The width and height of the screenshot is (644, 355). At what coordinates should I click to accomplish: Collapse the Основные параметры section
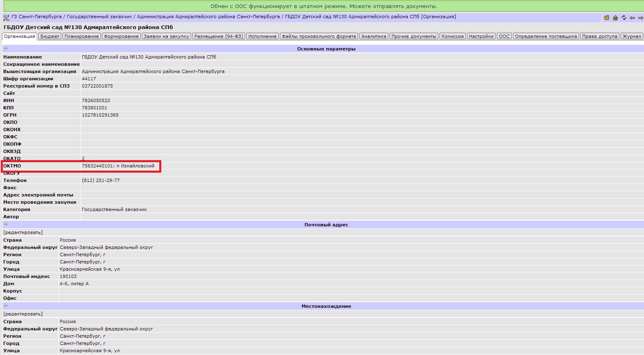click(6, 48)
